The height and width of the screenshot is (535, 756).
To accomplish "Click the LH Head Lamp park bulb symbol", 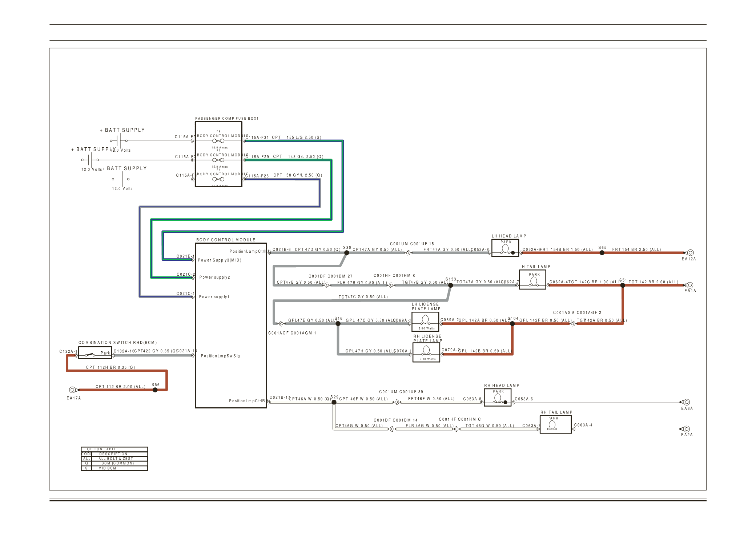I will click(x=505, y=249).
